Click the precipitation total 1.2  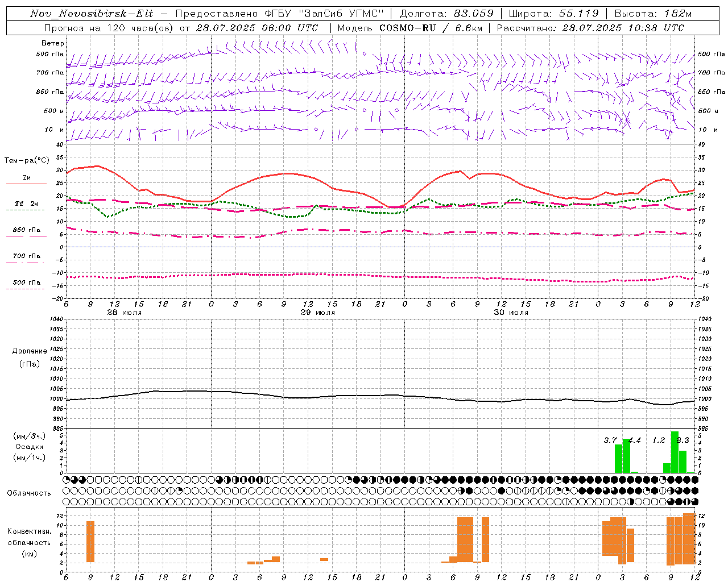click(x=659, y=440)
